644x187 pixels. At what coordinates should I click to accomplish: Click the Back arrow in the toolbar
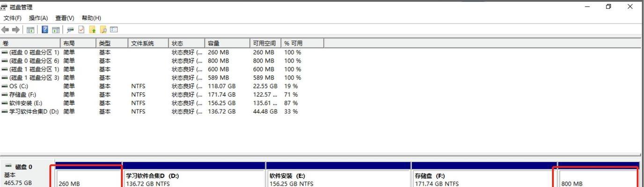(6, 30)
